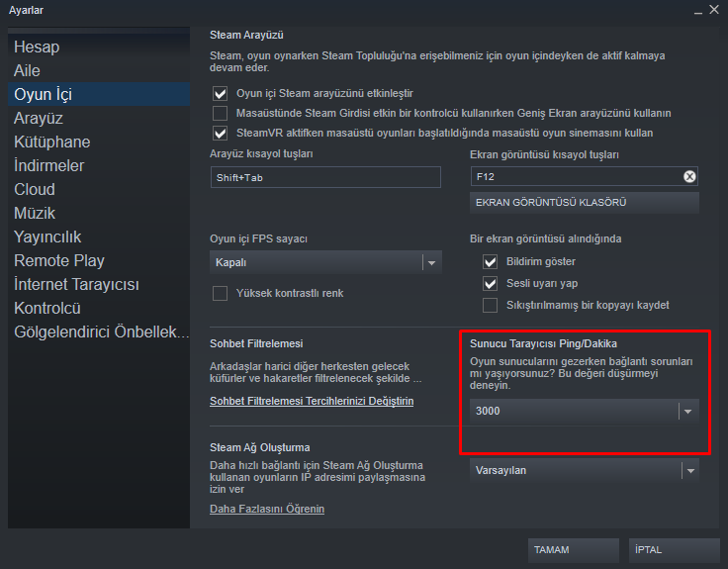Toggle 'Oyun içi Steam arayüzünü etkinleştir' checkbox
The height and width of the screenshot is (569, 728).
[220, 94]
